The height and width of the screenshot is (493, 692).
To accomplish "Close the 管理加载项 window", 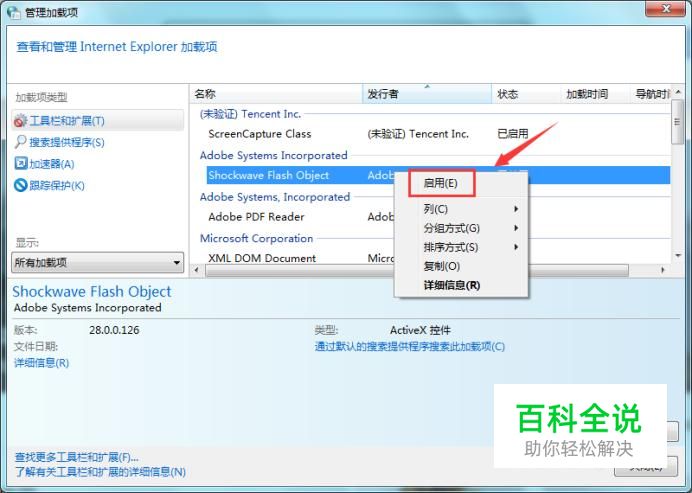I will click(666, 8).
